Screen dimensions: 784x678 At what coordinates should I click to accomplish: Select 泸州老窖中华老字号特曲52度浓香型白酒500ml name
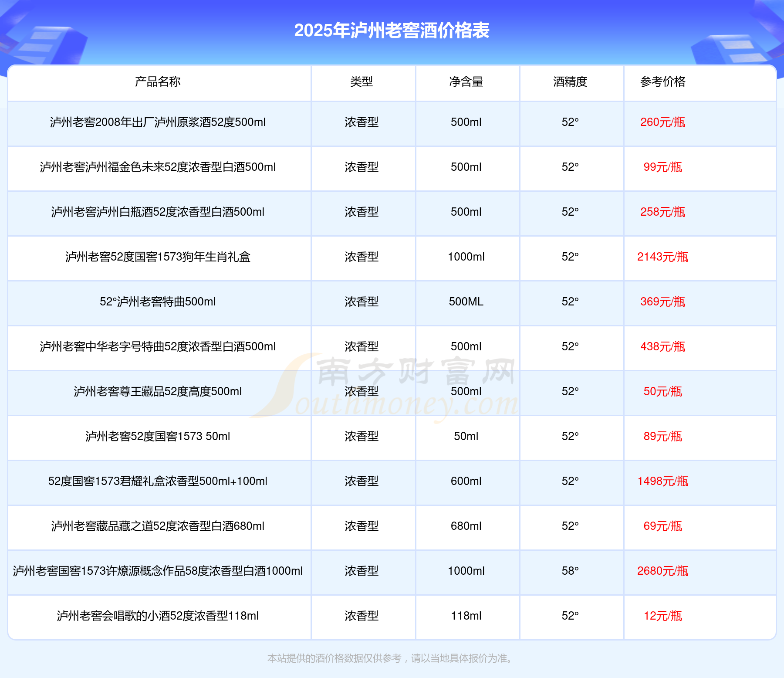(x=158, y=347)
